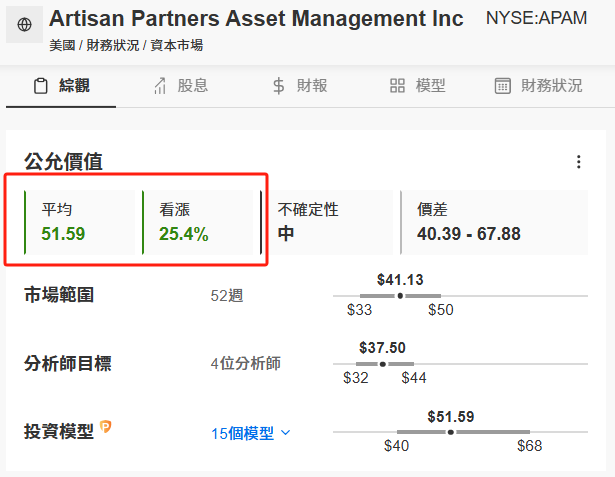The width and height of the screenshot is (615, 477).
Task: Click the orange Pro badge beside 投資模型
Action: [105, 426]
